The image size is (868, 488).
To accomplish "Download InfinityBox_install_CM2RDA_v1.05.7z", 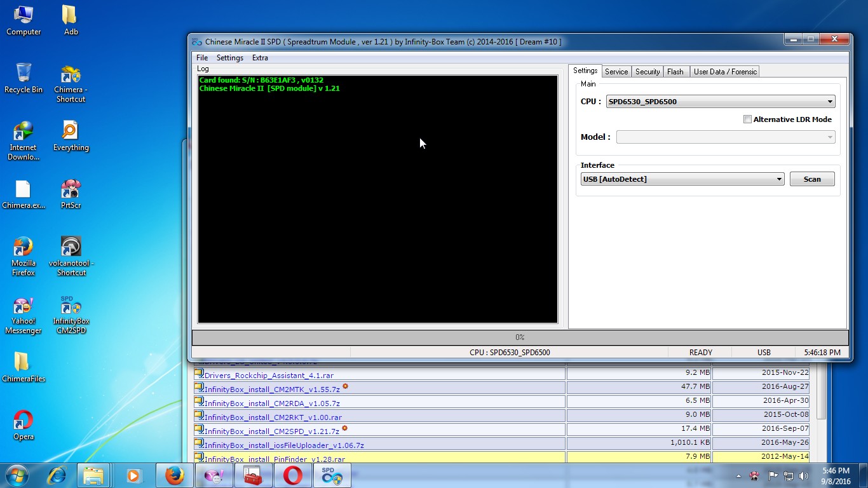I will [x=272, y=403].
